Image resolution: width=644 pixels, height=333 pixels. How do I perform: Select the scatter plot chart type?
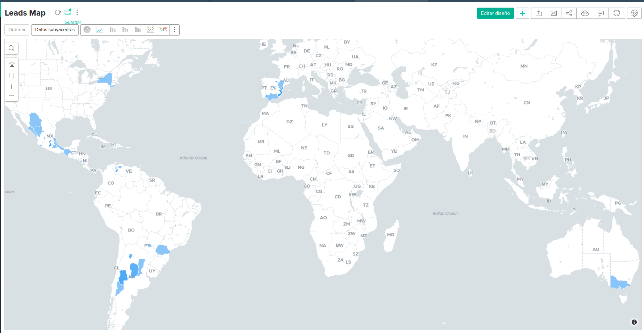(x=151, y=30)
